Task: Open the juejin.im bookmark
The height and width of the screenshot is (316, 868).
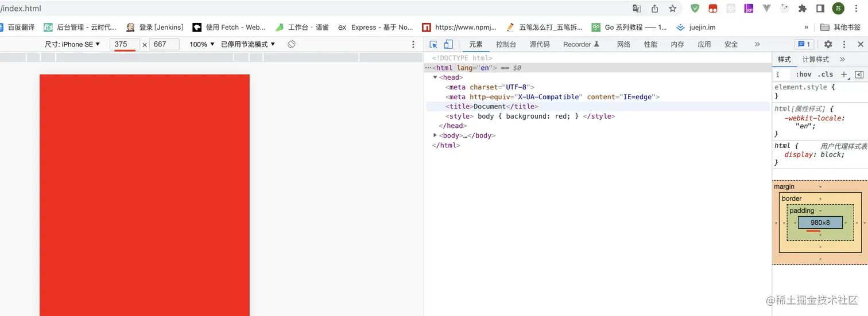Action: point(696,27)
